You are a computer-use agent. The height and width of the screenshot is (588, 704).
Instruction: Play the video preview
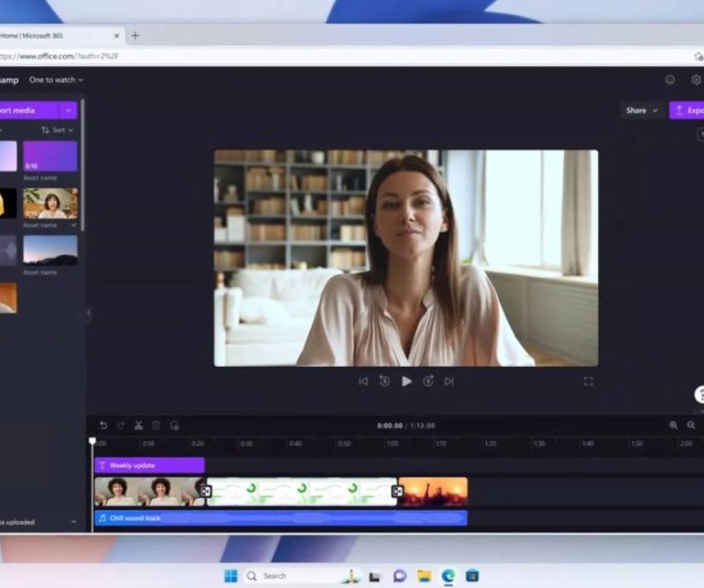(406, 381)
